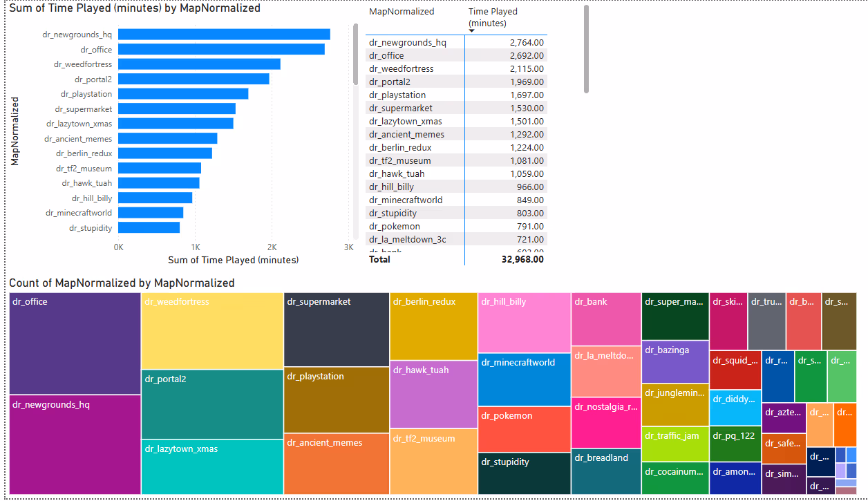Select the dr_minecraftworld bar in the chart
Viewport: 868px width, 501px height.
pyautogui.click(x=151, y=213)
